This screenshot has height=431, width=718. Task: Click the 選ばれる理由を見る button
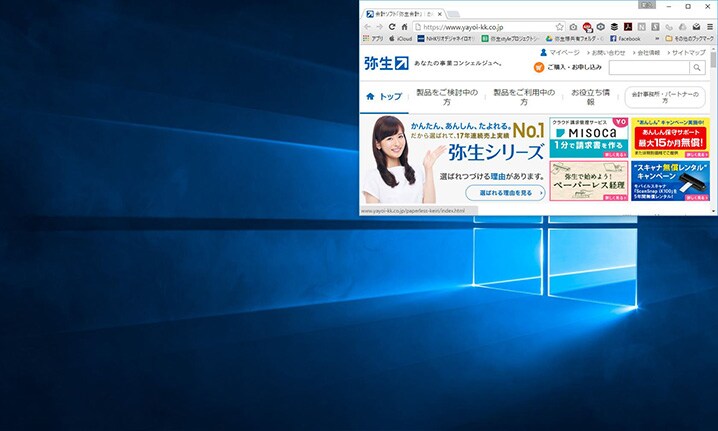coord(506,193)
